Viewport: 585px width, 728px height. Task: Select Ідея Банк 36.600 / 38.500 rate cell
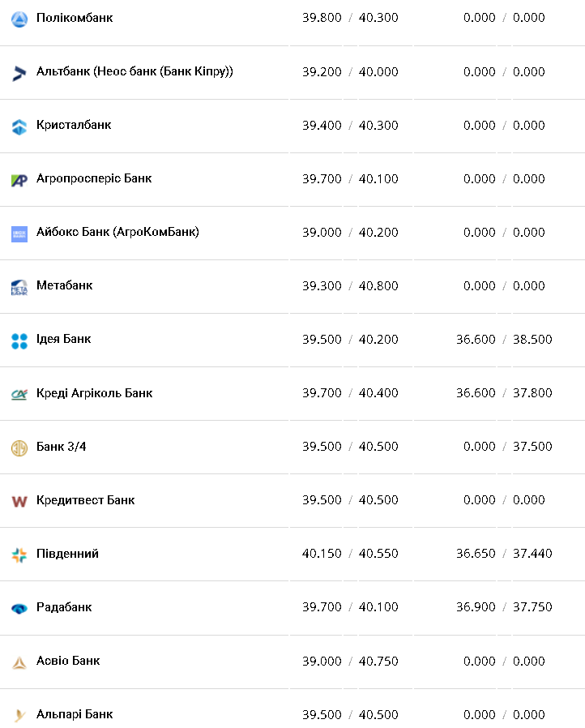[504, 340]
